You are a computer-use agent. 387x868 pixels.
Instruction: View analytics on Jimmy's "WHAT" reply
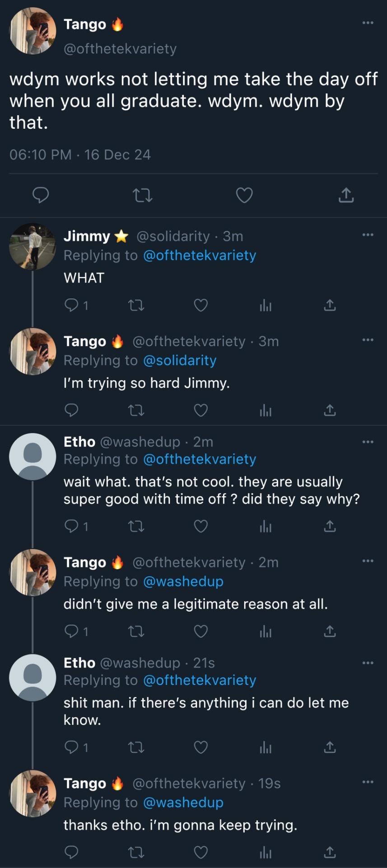click(266, 306)
